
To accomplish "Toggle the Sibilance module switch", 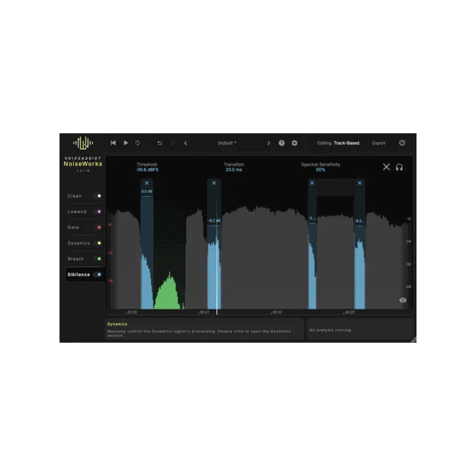I will coord(98,275).
